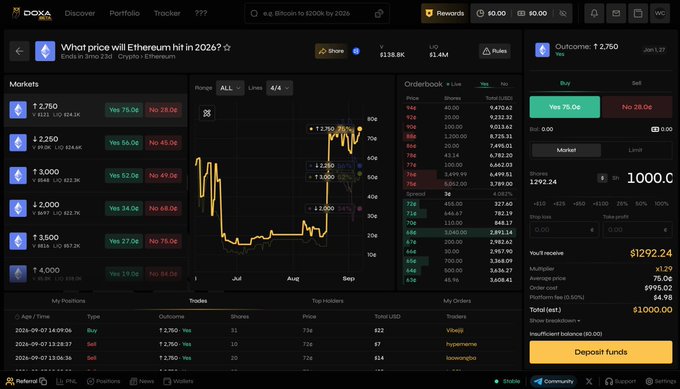Open the Telegram Community link
Viewport: 680px width, 389px height.
click(x=553, y=382)
